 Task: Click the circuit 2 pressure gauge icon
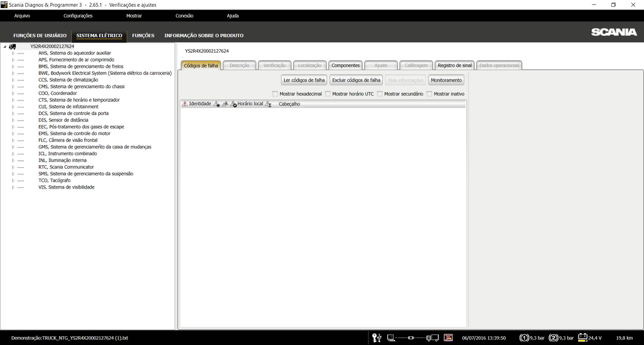pyautogui.click(x=553, y=338)
